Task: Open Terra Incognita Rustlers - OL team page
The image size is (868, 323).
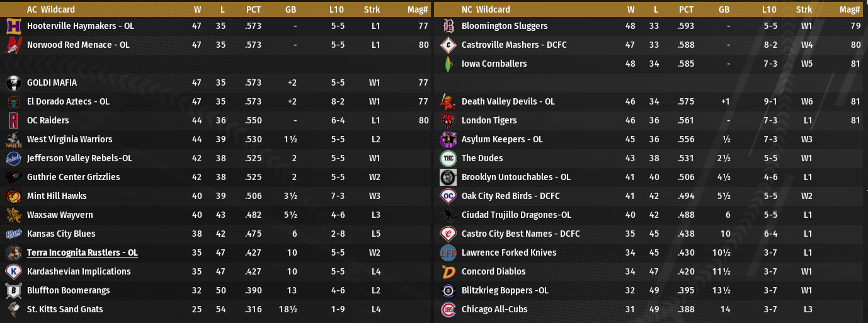Action: tap(82, 252)
